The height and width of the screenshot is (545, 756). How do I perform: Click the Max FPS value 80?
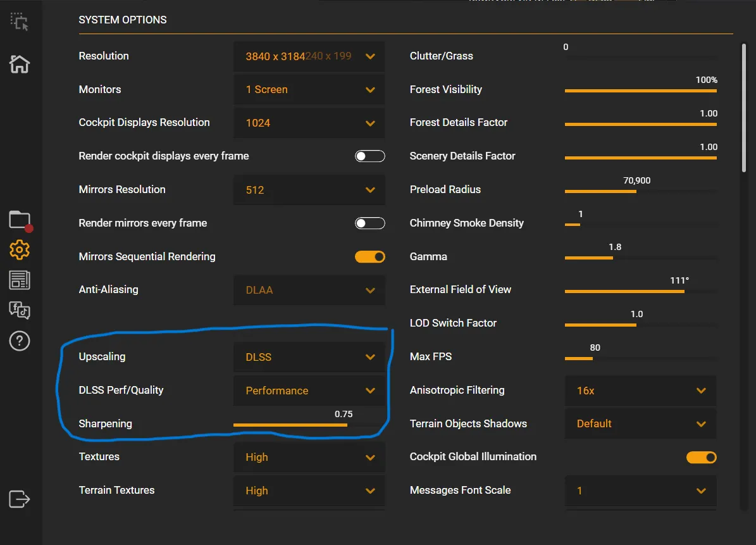click(x=595, y=348)
